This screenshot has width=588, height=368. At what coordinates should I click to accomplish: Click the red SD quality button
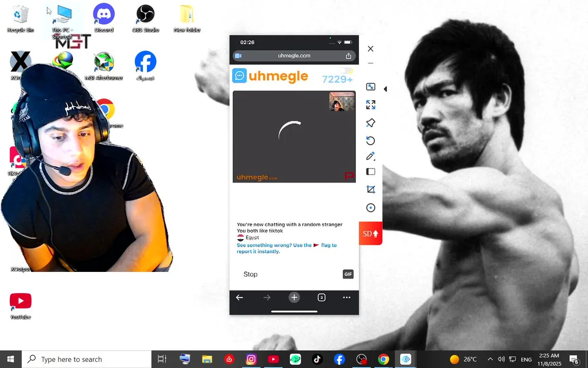pos(371,234)
